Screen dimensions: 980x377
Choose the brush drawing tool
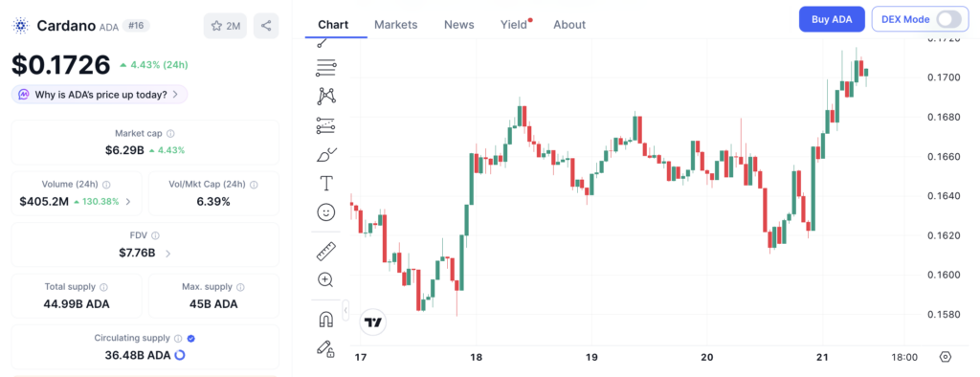(326, 154)
